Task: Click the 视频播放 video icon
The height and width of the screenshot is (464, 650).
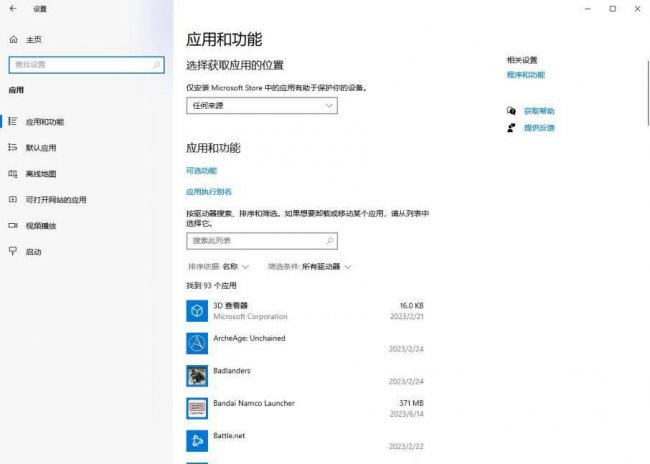Action: tap(13, 226)
